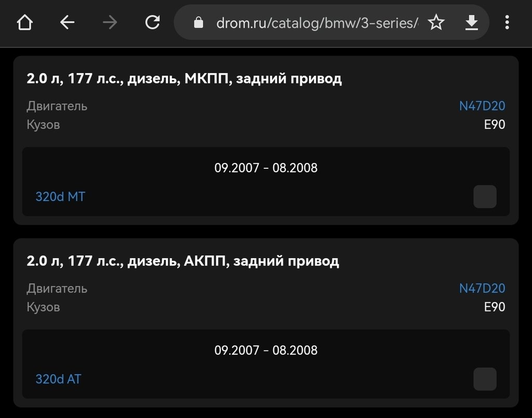532x418 pixels.
Task: Open the 320d AT modification link
Action: (58, 379)
